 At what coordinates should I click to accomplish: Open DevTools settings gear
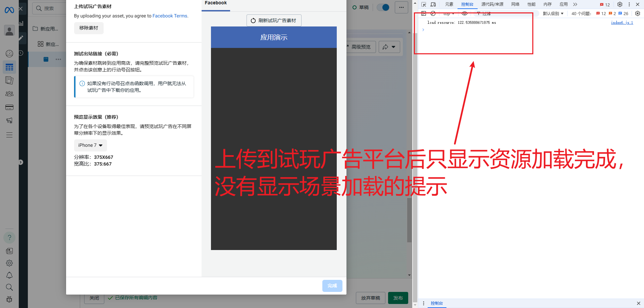[620, 4]
